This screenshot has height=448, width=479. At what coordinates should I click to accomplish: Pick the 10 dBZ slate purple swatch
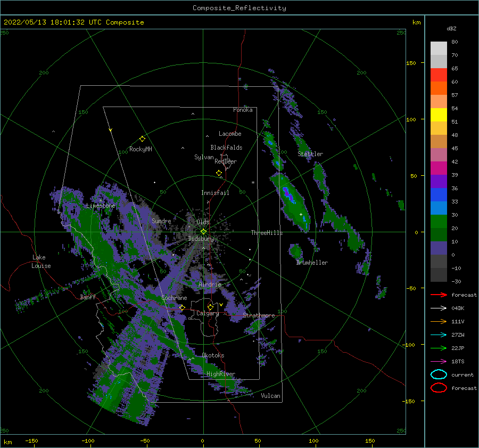point(439,248)
